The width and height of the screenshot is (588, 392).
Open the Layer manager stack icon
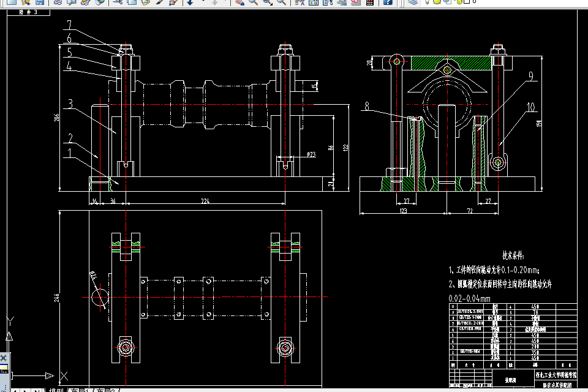tap(412, 2)
